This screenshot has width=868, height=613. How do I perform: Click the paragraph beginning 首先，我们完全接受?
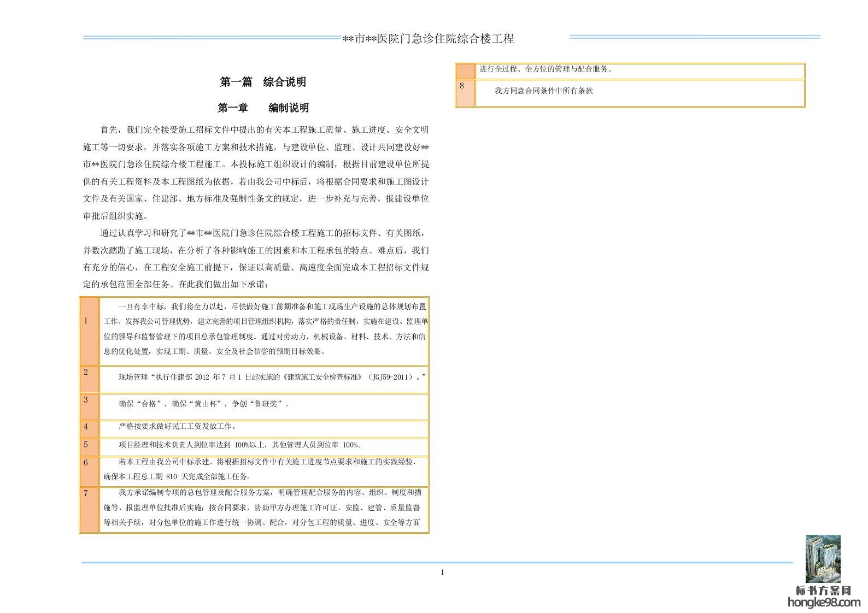[x=256, y=173]
